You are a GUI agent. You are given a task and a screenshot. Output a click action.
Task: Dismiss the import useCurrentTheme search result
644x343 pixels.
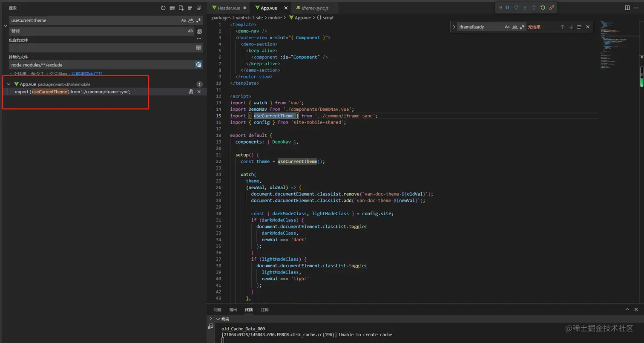pos(199,92)
